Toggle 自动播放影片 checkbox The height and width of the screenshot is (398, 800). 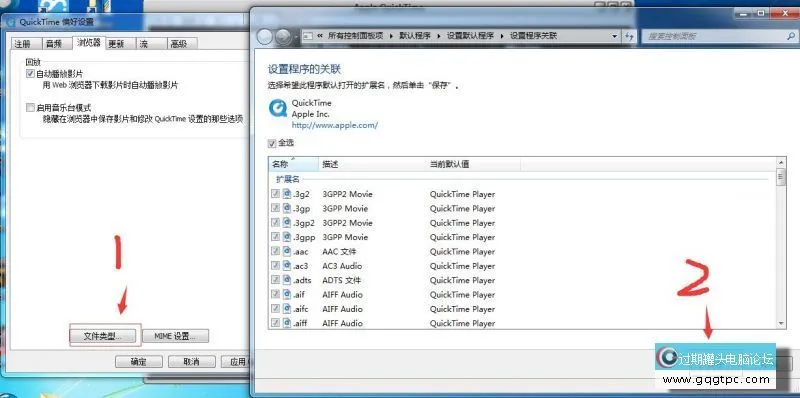click(30, 74)
